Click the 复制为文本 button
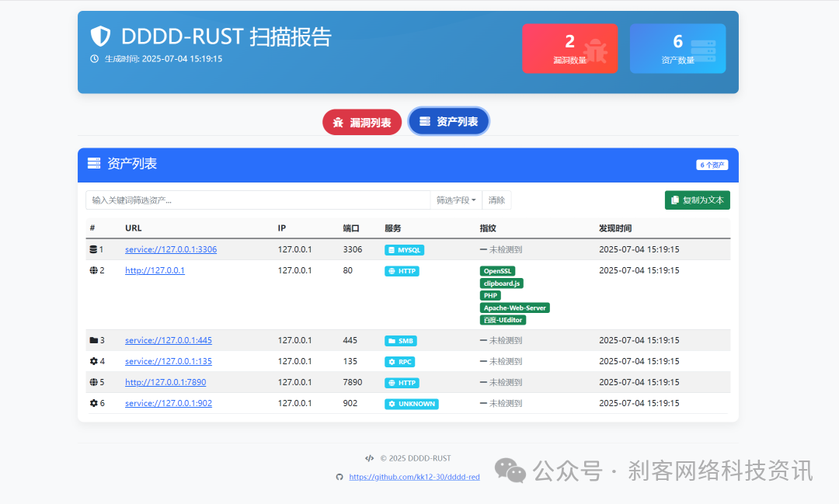 (697, 200)
